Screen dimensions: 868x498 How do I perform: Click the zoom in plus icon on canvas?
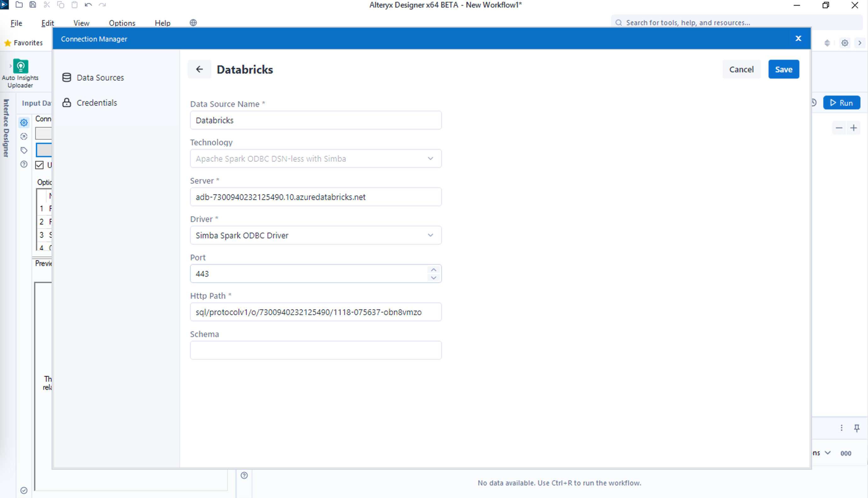(x=854, y=128)
